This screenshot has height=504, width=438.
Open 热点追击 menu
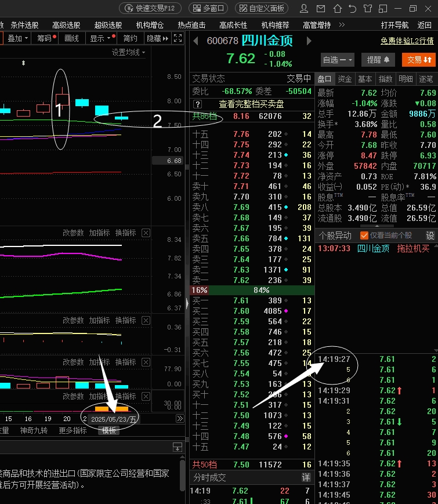pos(191,25)
